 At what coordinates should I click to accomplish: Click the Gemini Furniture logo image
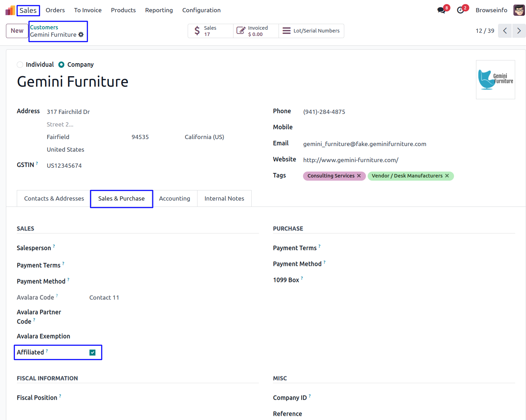coord(495,80)
